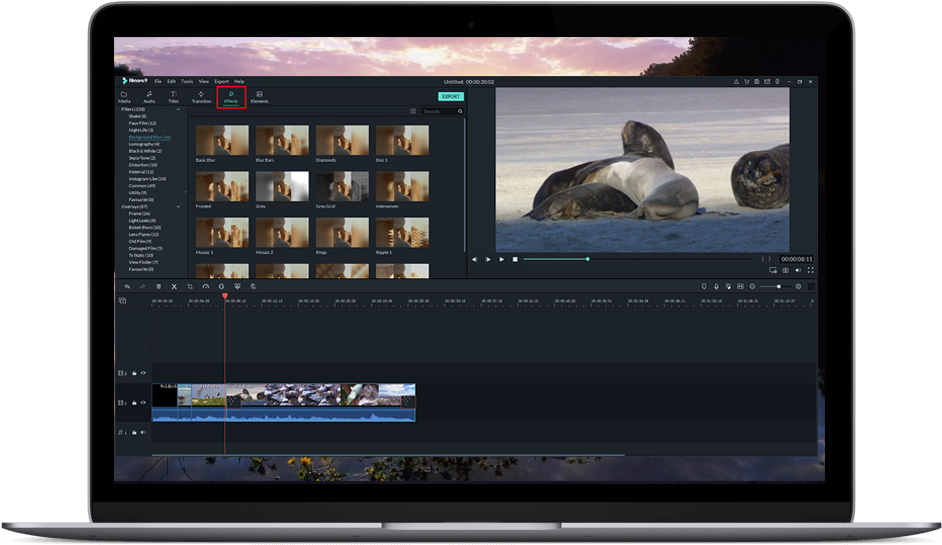The image size is (942, 545).
Task: Open the speed control icon
Action: point(206,286)
